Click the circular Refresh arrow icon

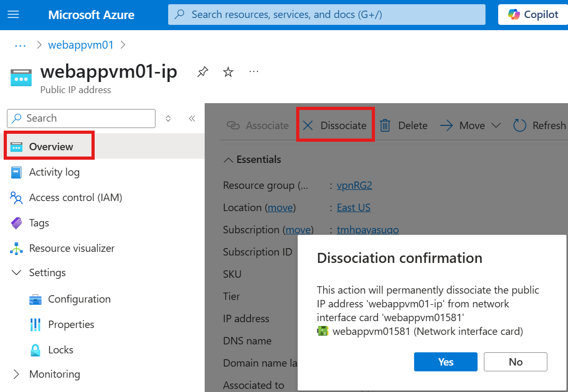(519, 126)
